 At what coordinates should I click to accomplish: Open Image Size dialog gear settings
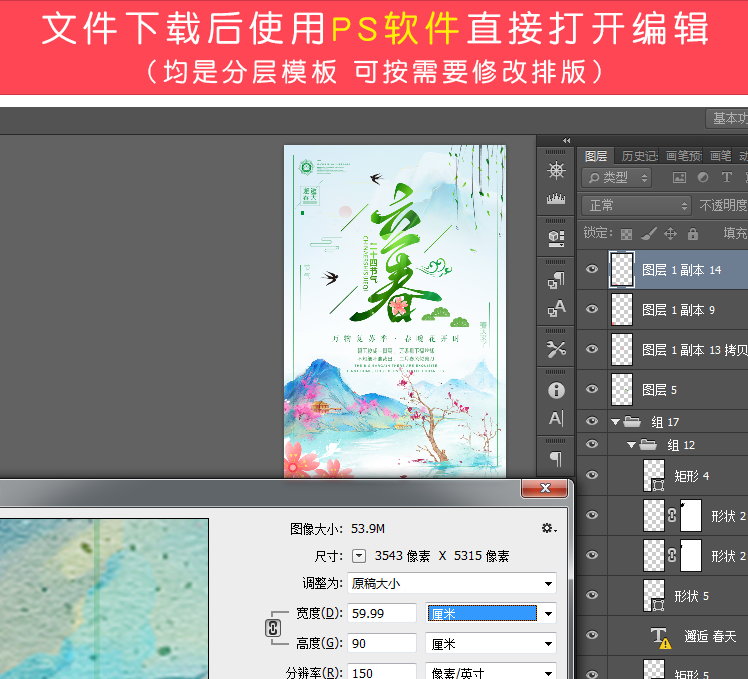pos(547,528)
